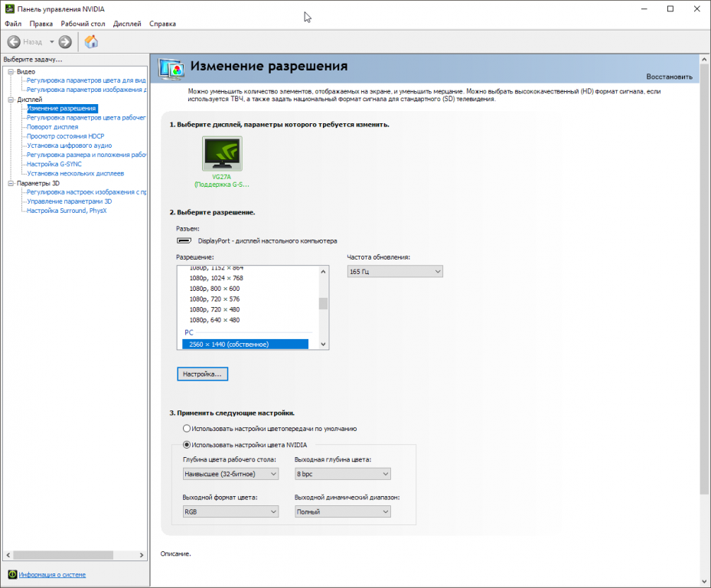Select Изменение разрешения in task tree
This screenshot has height=588, width=711.
pyautogui.click(x=62, y=109)
